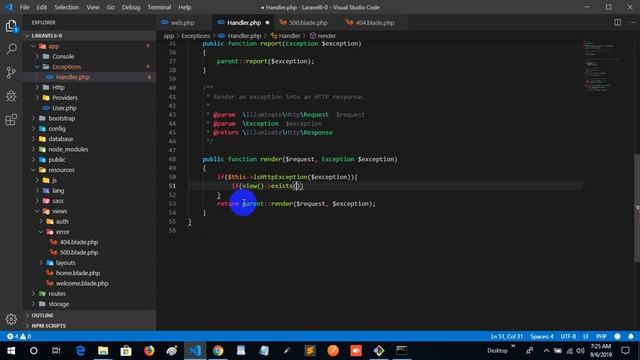Open home.blade.php in the explorer
Screen dimensions: 640x360
[78, 273]
